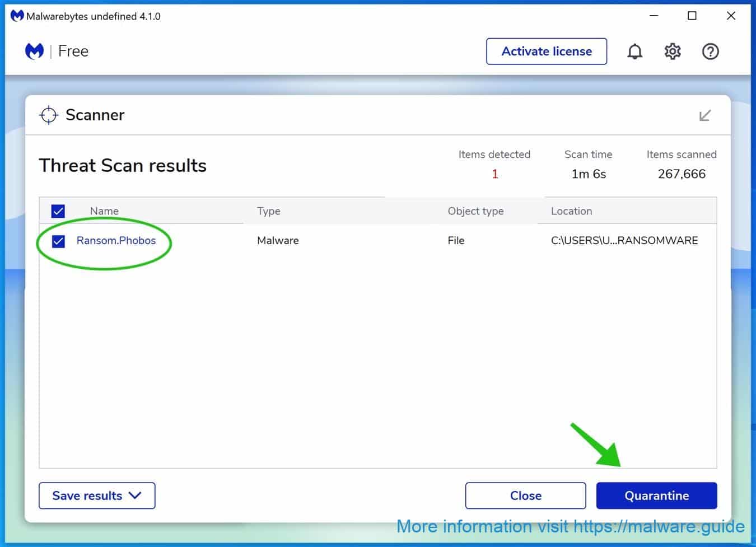Click the Malwarebytes logo next to Free

coord(35,52)
